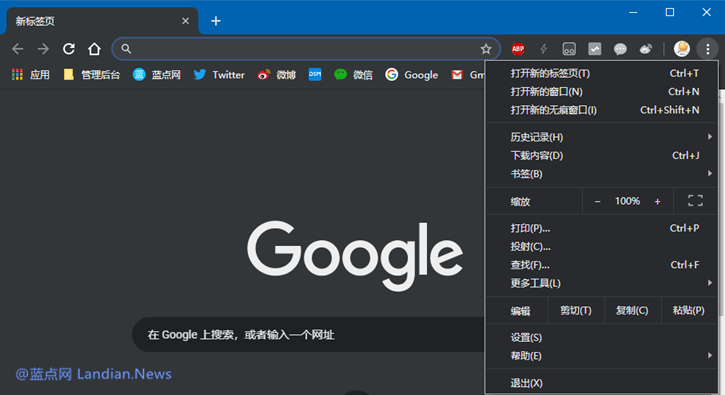Go to the home page icon
Screen dimensions: 725x395
coord(94,49)
